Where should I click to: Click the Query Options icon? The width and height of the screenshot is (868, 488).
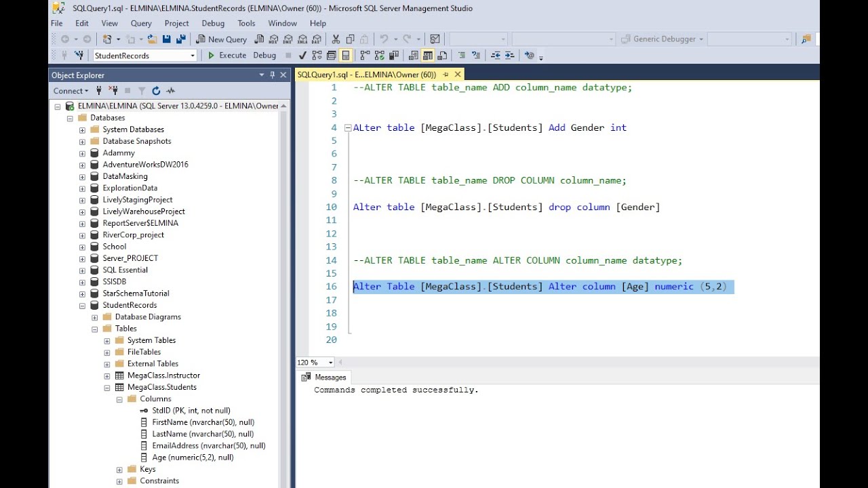[332, 56]
